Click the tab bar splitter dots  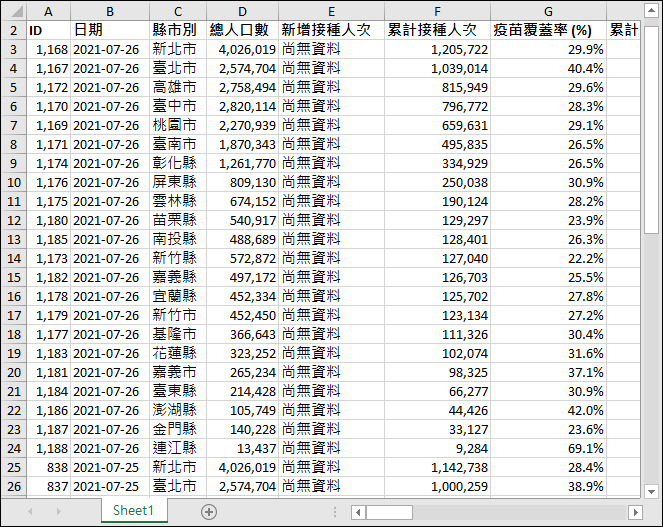tap(335, 512)
